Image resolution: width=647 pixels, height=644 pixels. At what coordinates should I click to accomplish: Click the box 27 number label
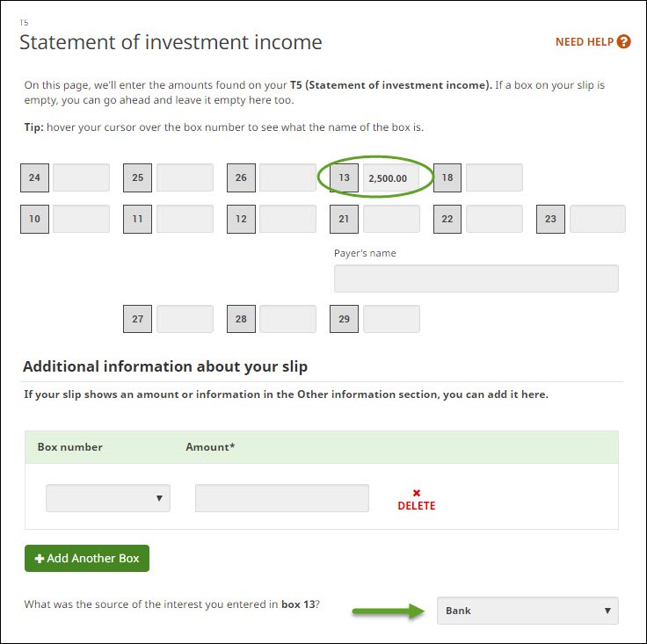137,319
